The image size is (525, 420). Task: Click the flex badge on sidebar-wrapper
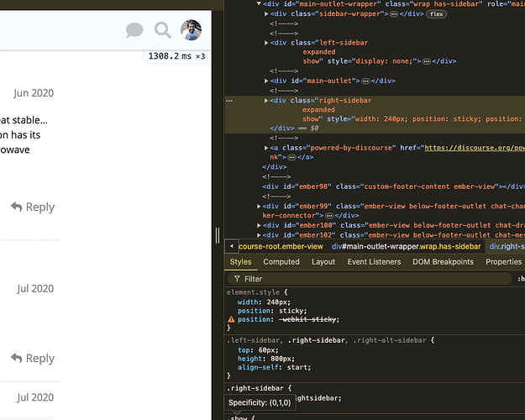pyautogui.click(x=436, y=14)
